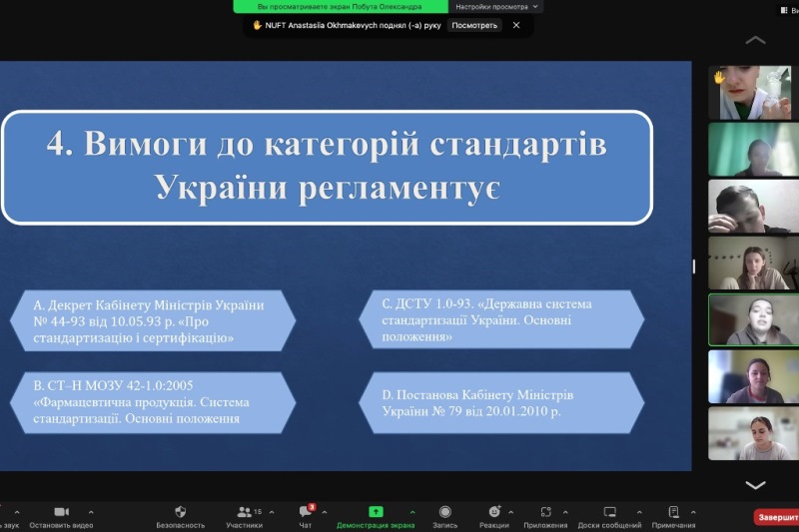Expand the Notes options arrow
Viewport: 799px width, 532px height.
click(x=693, y=512)
